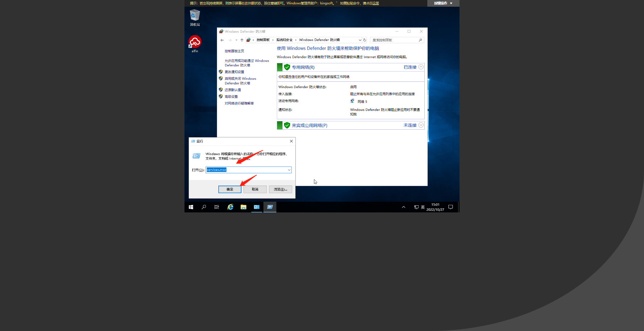Open Task View on the taskbar
The image size is (644, 331).
(x=217, y=207)
